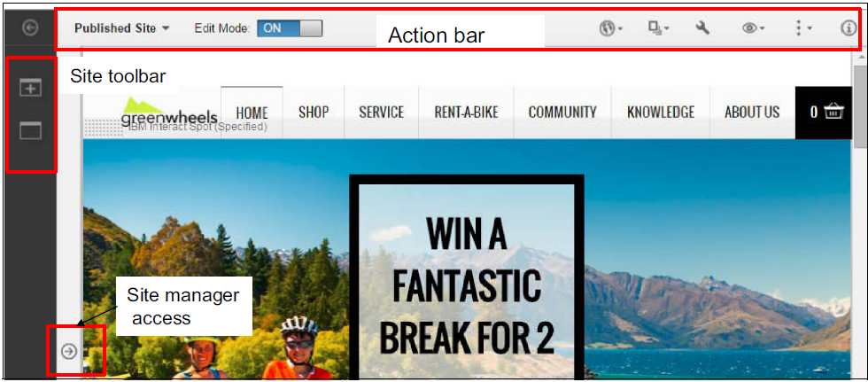868x382 pixels.
Task: Open the ABOUT US link
Action: pyautogui.click(x=752, y=113)
